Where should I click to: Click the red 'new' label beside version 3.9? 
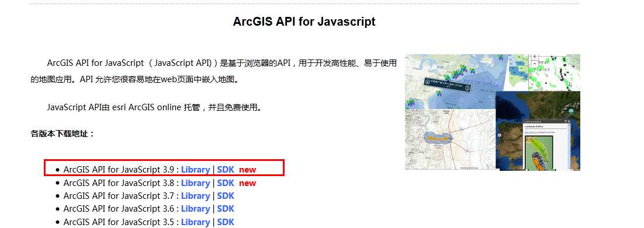[248, 170]
